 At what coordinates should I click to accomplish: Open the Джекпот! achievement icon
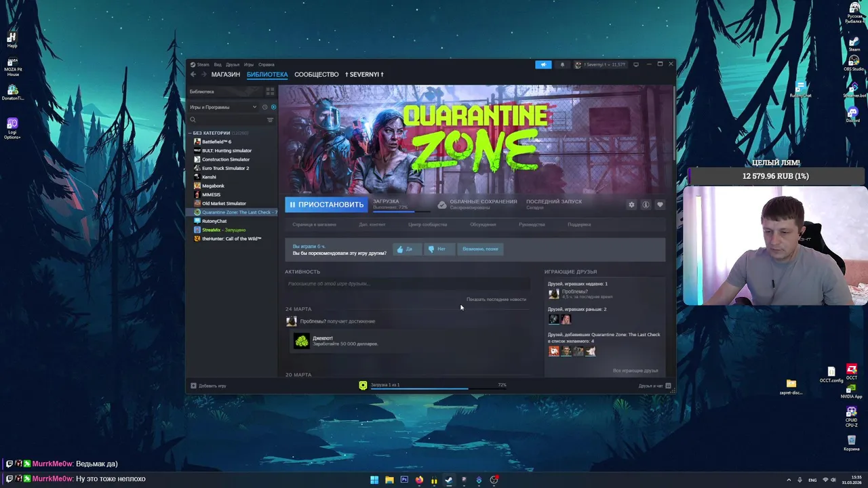click(302, 341)
